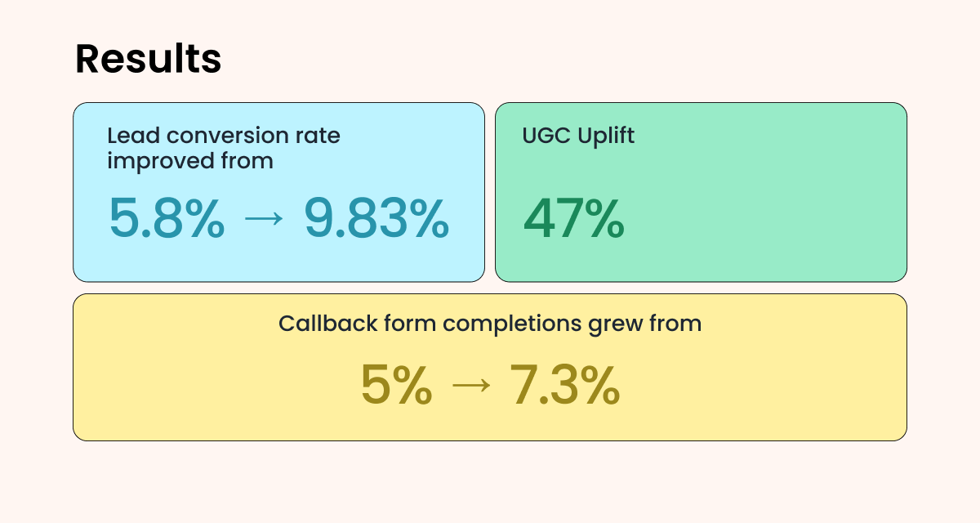Select the 9.83% improved conversion value
980x523 pixels.
[x=376, y=219]
